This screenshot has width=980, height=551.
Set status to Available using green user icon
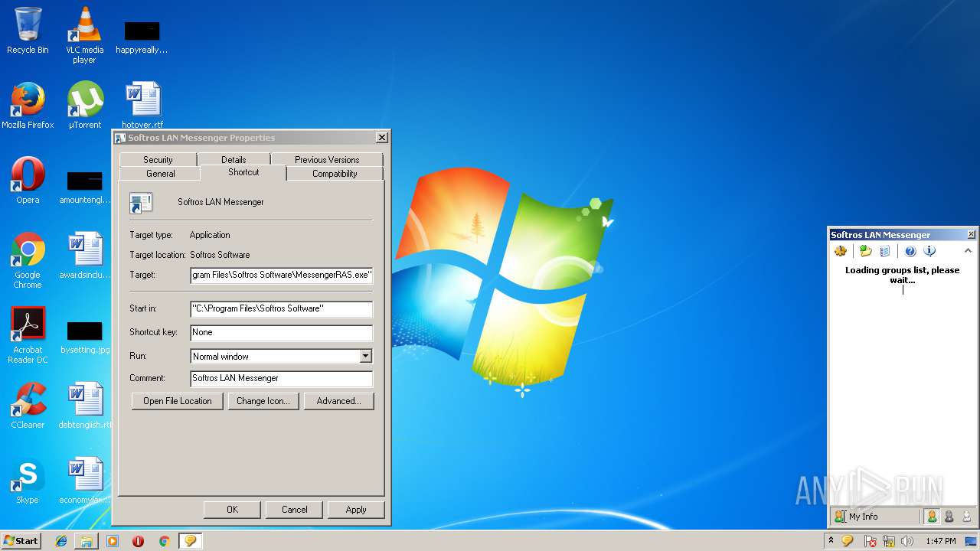tap(932, 517)
